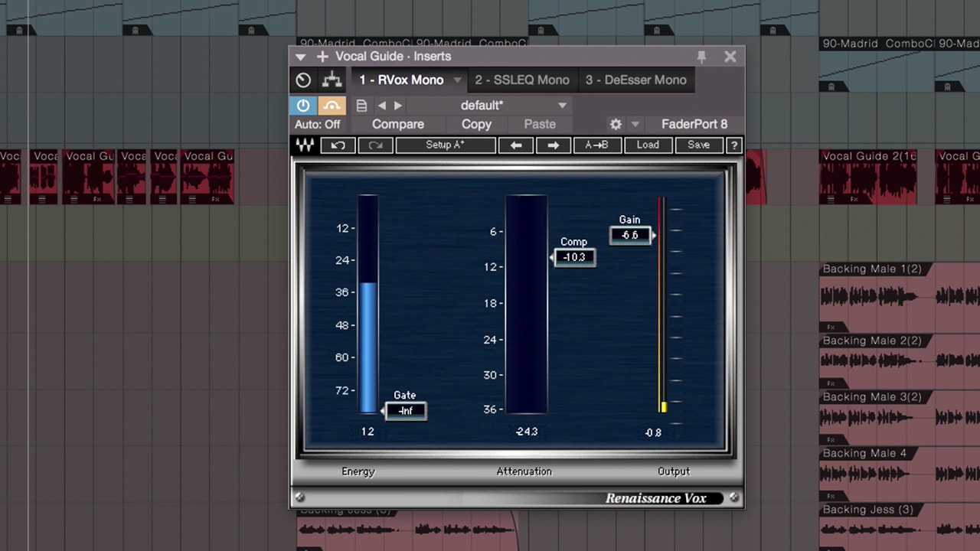
Task: Close the Vocal Guide Inserts window
Action: coord(730,57)
